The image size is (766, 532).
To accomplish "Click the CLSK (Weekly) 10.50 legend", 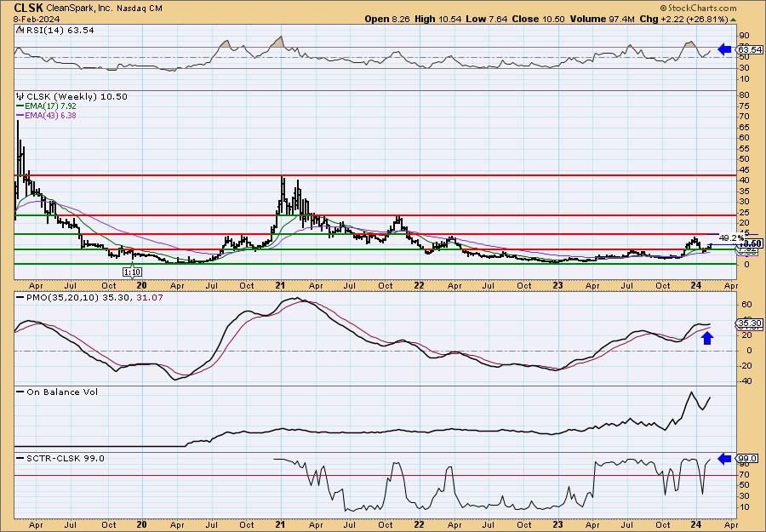I will click(x=77, y=96).
